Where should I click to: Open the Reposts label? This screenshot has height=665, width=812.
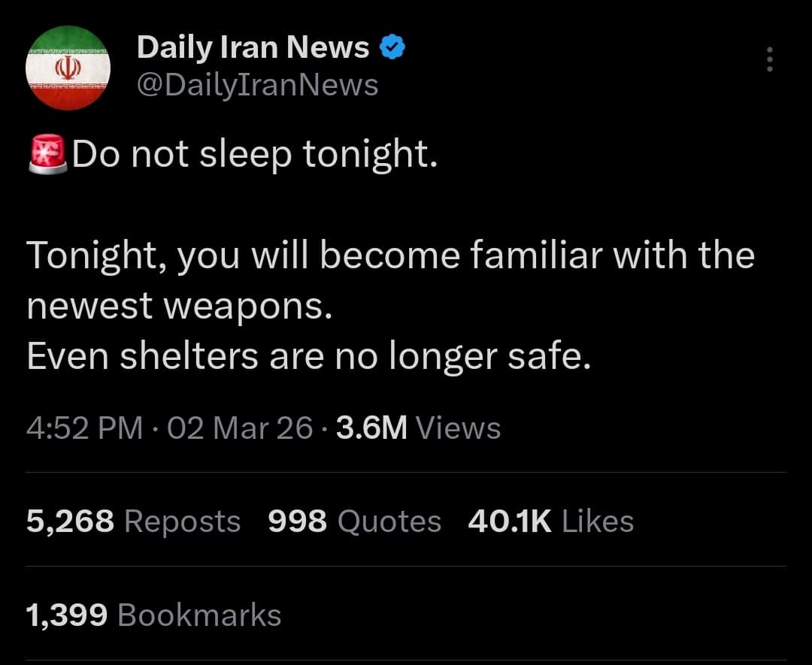(x=182, y=521)
